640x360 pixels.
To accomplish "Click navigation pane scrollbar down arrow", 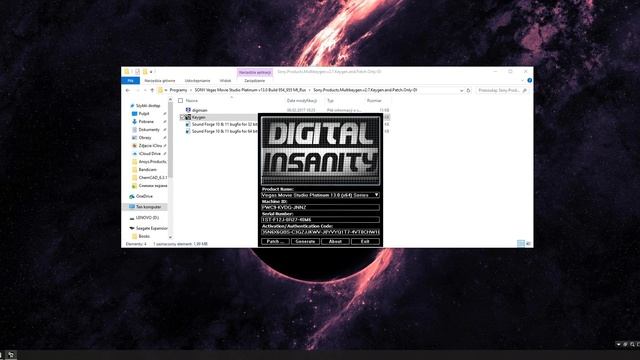I will coord(171,237).
